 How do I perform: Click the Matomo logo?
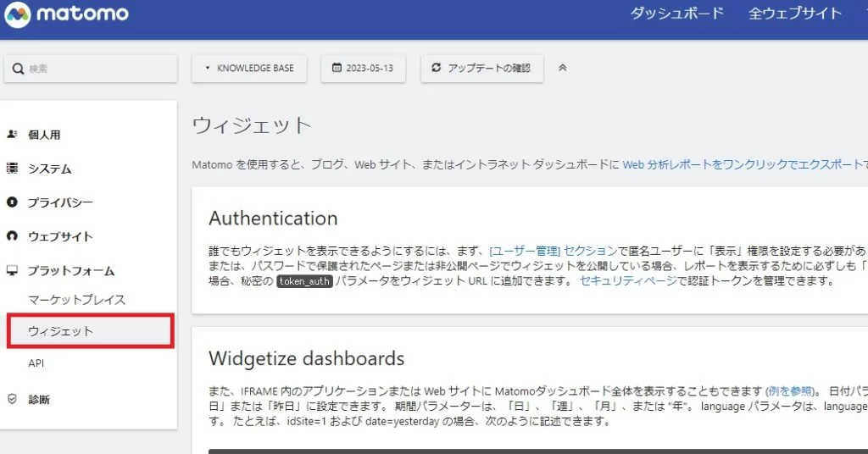[x=67, y=14]
